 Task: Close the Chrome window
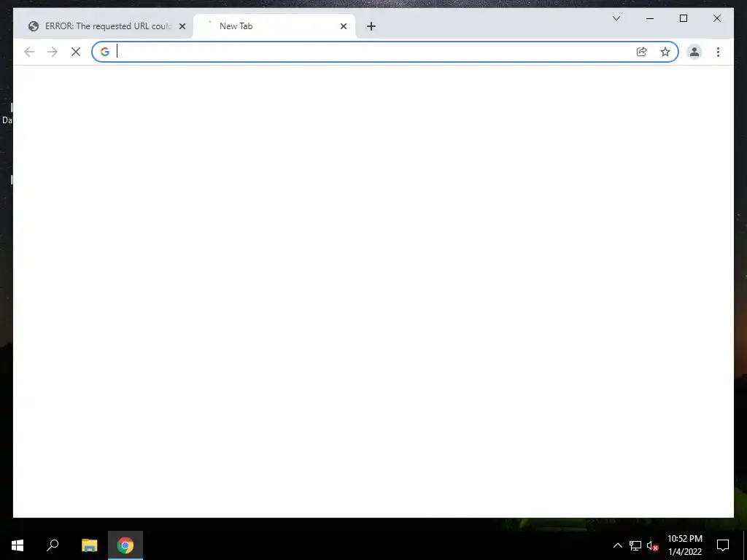716,18
